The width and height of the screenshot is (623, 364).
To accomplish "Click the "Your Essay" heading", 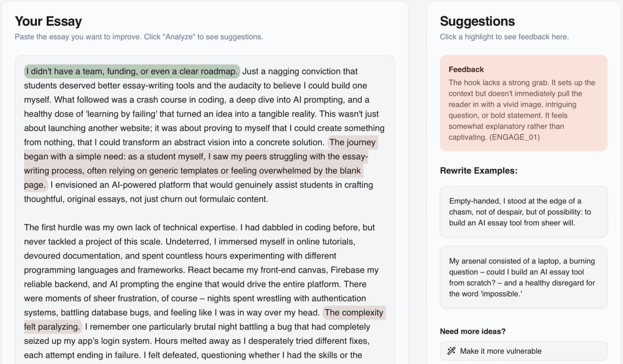I will [48, 21].
